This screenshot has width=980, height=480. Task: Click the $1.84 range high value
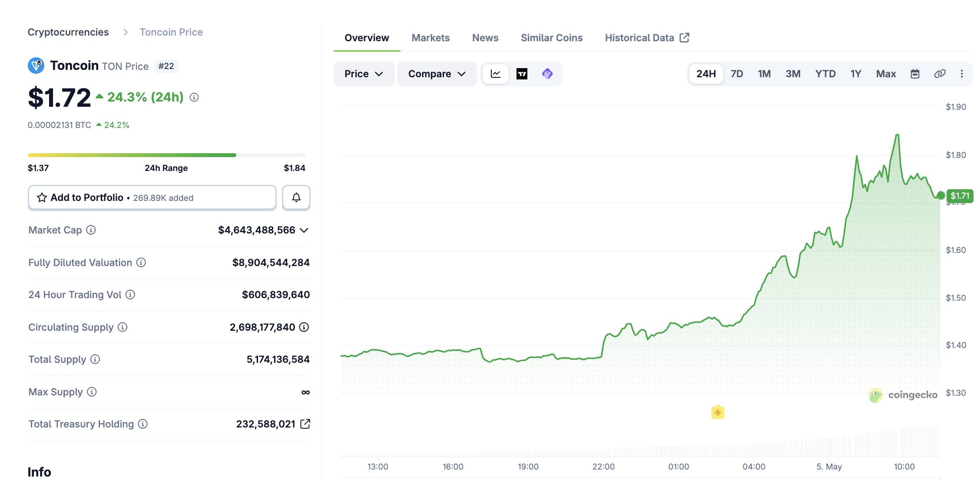click(295, 168)
